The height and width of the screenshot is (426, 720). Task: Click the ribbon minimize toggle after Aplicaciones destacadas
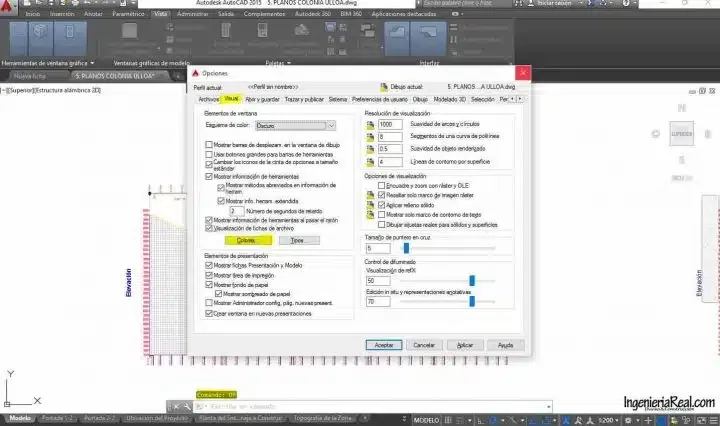[x=456, y=14]
